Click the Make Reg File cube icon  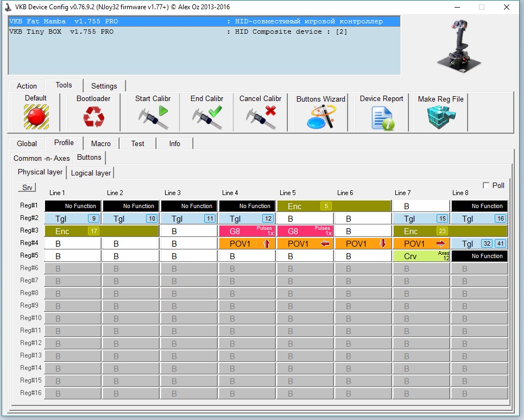pyautogui.click(x=440, y=116)
